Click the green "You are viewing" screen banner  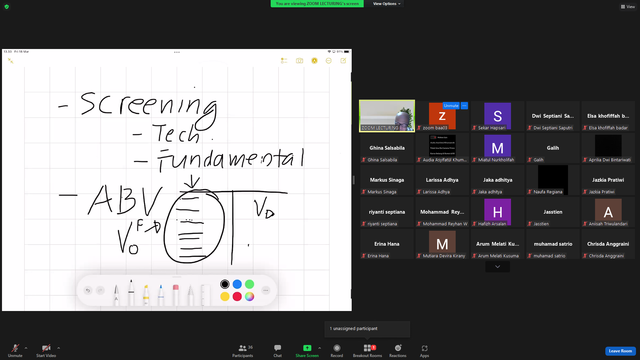click(x=317, y=4)
